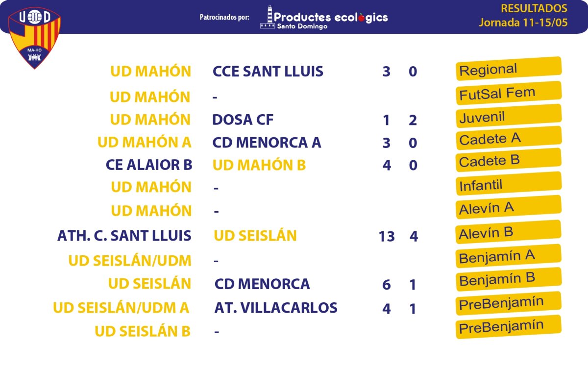Click the score 13 in Alevín B row
The image size is (588, 392).
click(x=387, y=237)
